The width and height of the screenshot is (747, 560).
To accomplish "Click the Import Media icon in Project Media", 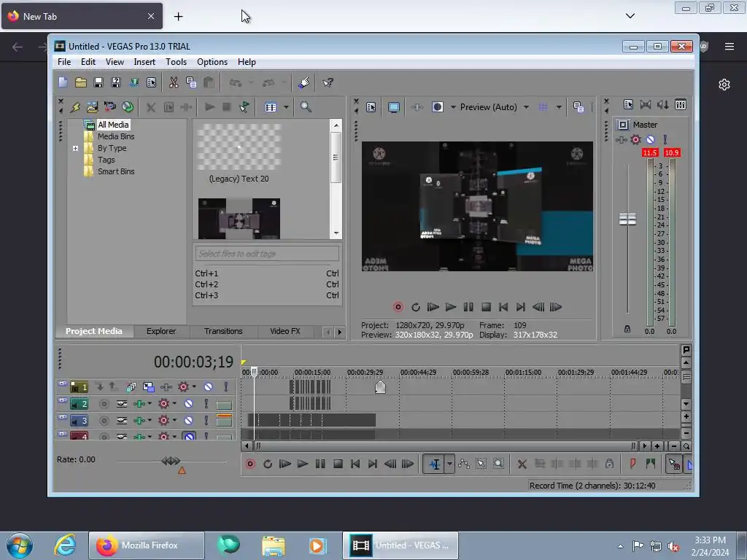I will coord(93,107).
